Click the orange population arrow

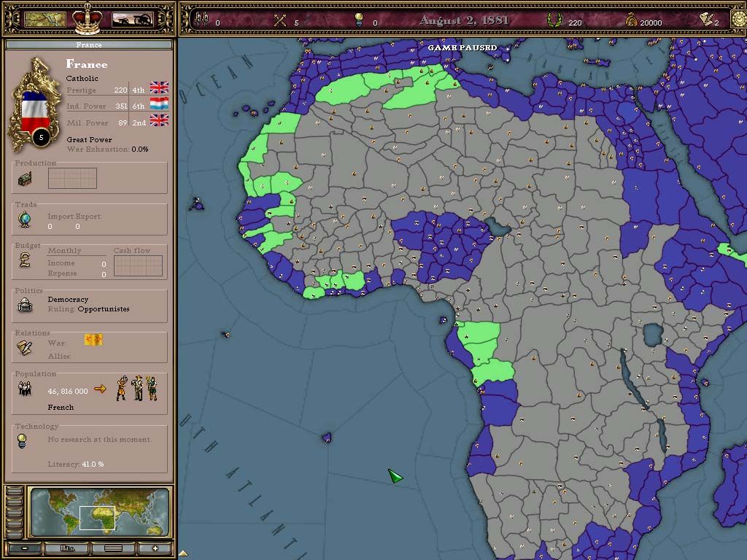point(100,389)
